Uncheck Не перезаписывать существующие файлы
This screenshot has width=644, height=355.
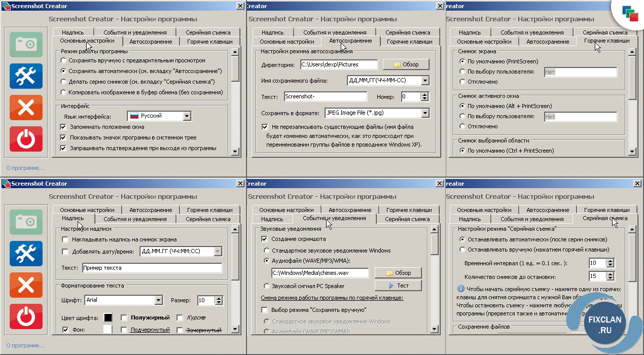[265, 127]
